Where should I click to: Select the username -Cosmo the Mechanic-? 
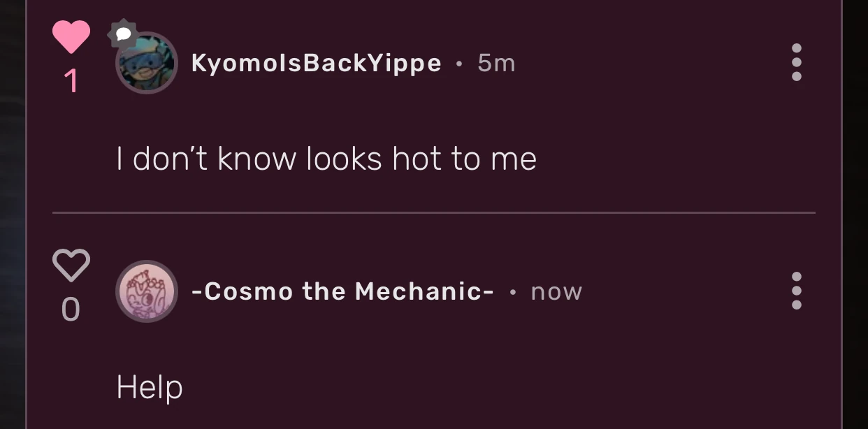[x=342, y=291]
